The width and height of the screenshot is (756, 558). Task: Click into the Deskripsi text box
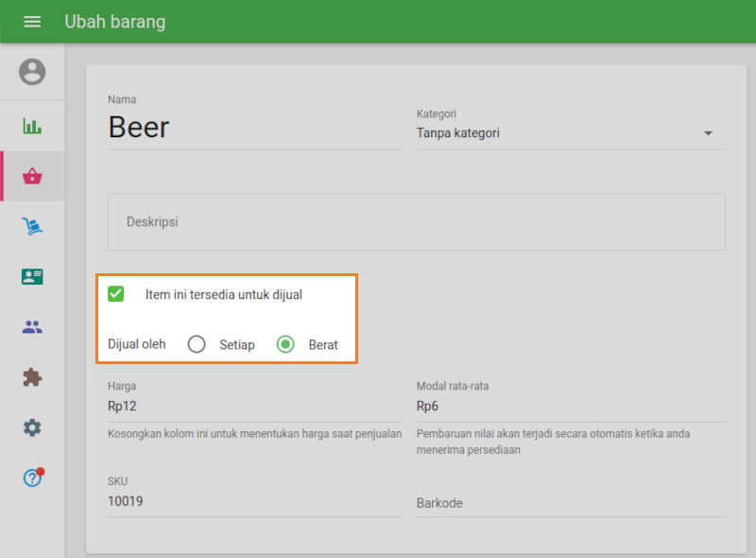pyautogui.click(x=416, y=221)
